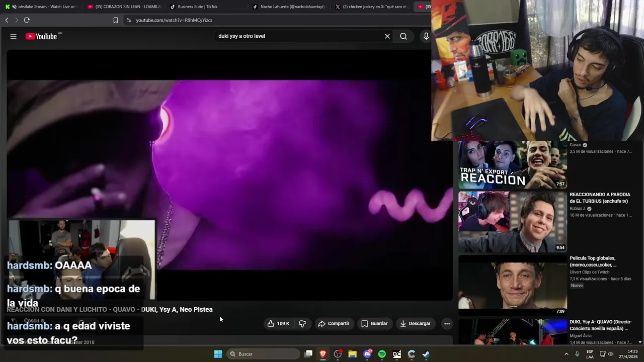
Task: Visit 'Ulivert Clips de Twitch' channel link
Action: pyautogui.click(x=589, y=272)
